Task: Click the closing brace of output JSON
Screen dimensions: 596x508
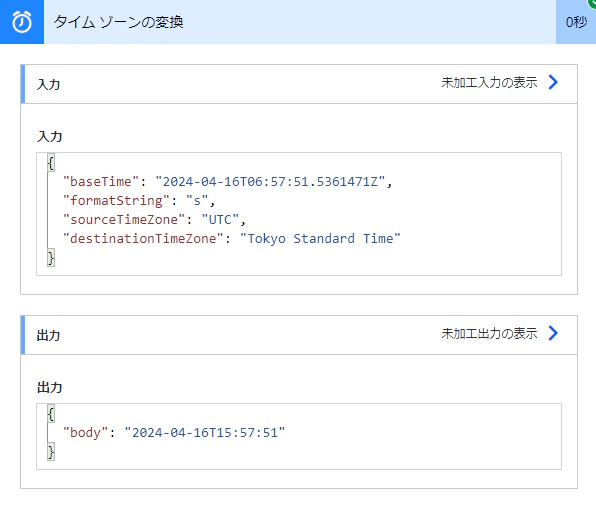Action: tap(51, 452)
